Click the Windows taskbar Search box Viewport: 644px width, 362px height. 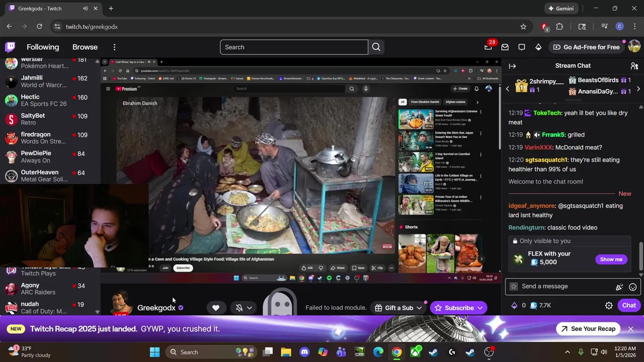click(211, 352)
